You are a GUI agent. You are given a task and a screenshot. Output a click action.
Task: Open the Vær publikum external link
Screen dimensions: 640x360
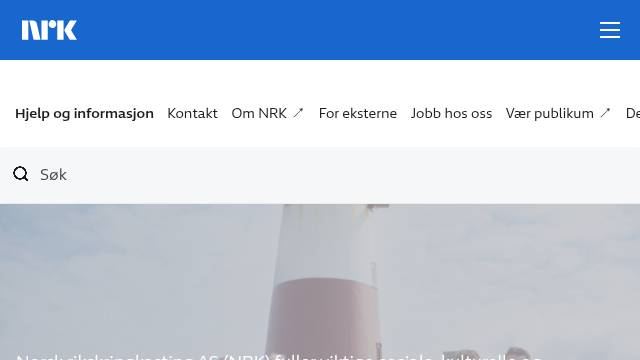558,113
